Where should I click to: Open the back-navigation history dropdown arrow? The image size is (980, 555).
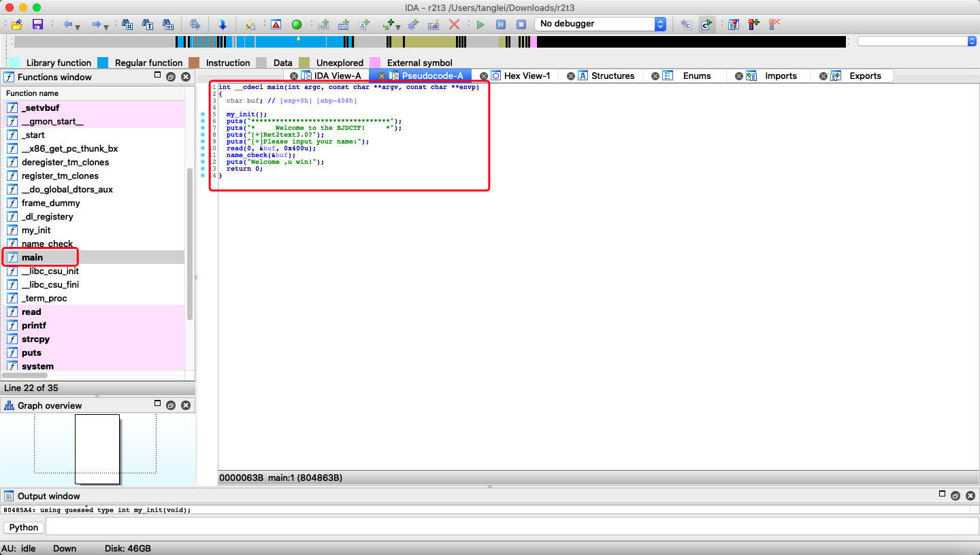pos(78,27)
